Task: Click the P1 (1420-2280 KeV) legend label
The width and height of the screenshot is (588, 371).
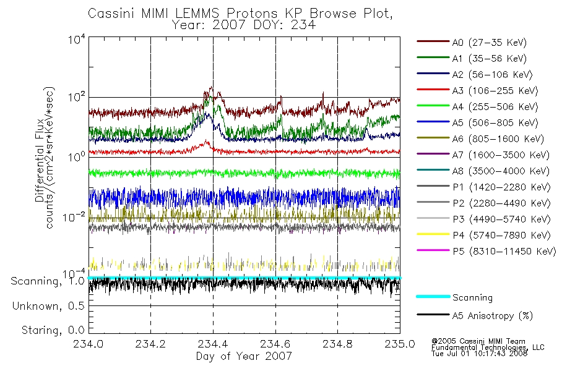Action: tap(501, 187)
